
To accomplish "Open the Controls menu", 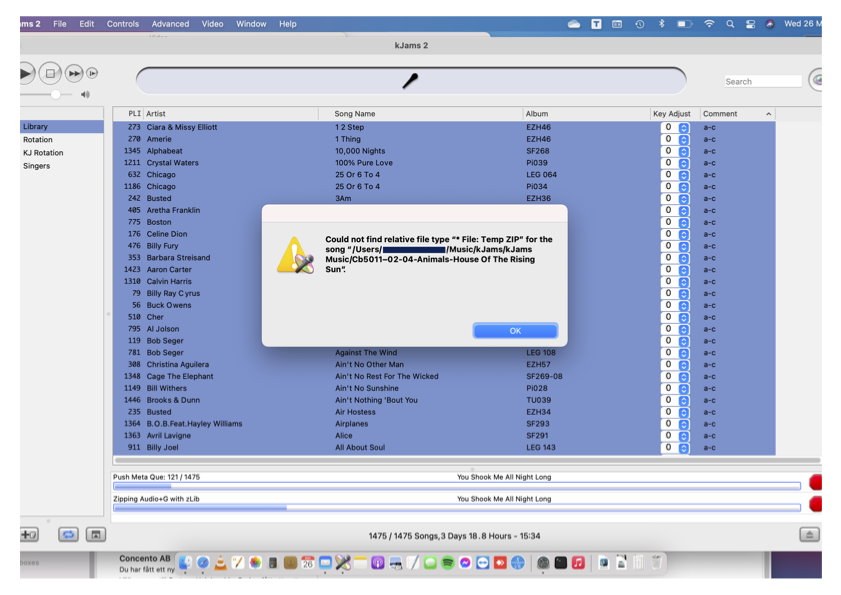I will (123, 23).
